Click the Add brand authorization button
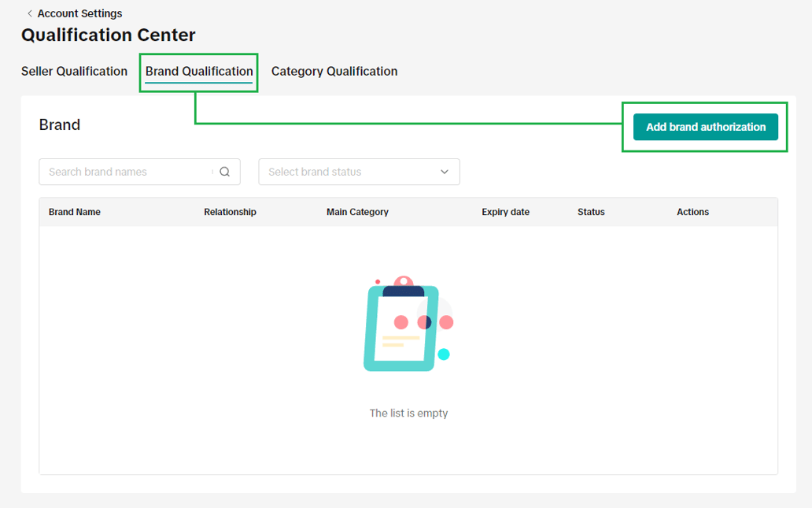 pyautogui.click(x=704, y=127)
